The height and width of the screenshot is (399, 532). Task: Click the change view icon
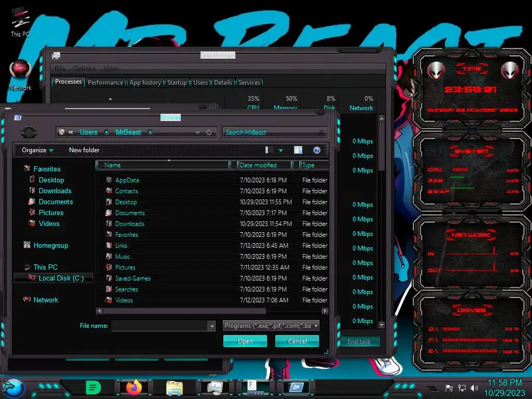(270, 150)
